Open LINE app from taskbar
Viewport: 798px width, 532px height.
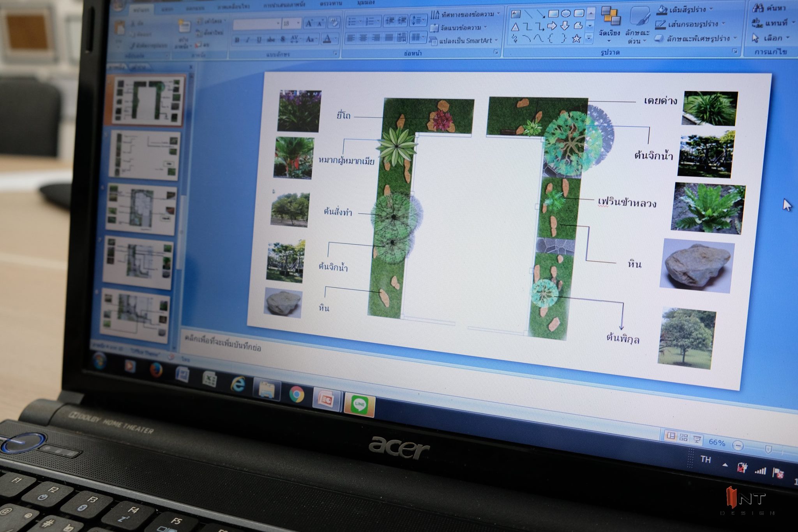pos(359,405)
